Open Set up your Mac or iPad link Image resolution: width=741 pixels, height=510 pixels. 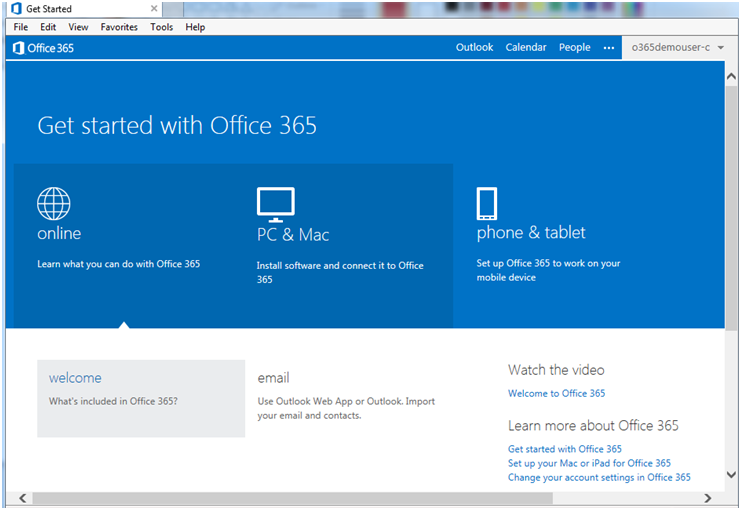coord(589,463)
